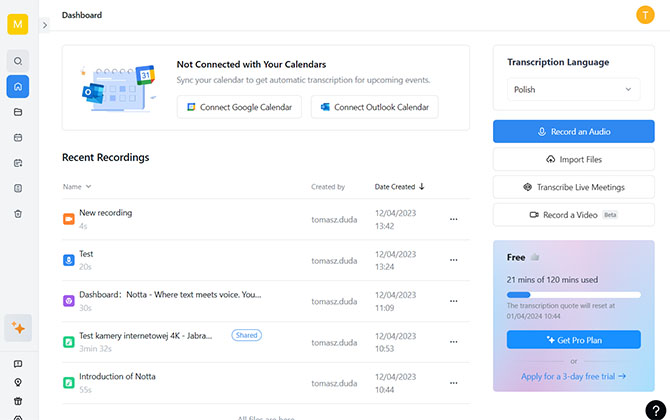
Task: Click tomasz.duda in New recording row
Action: 334,220
